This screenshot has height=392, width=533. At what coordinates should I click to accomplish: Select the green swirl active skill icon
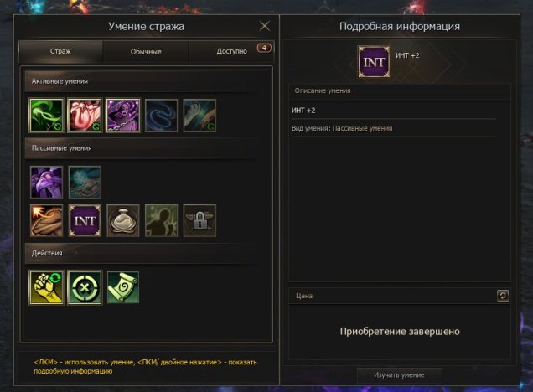point(47,115)
